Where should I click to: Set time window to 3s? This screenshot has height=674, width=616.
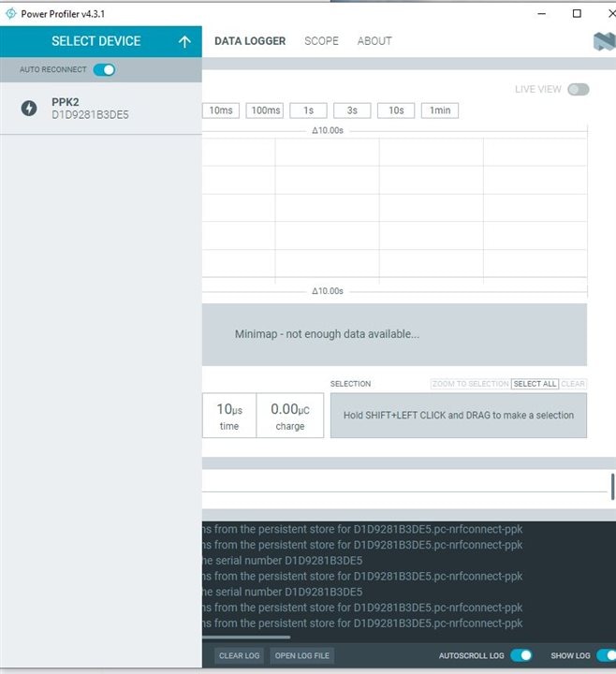(x=352, y=110)
